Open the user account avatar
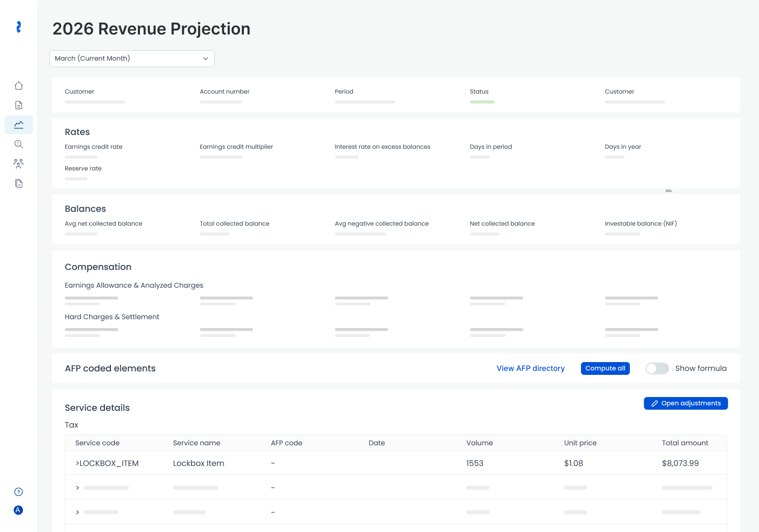Viewport: 759px width, 532px height. click(x=18, y=510)
